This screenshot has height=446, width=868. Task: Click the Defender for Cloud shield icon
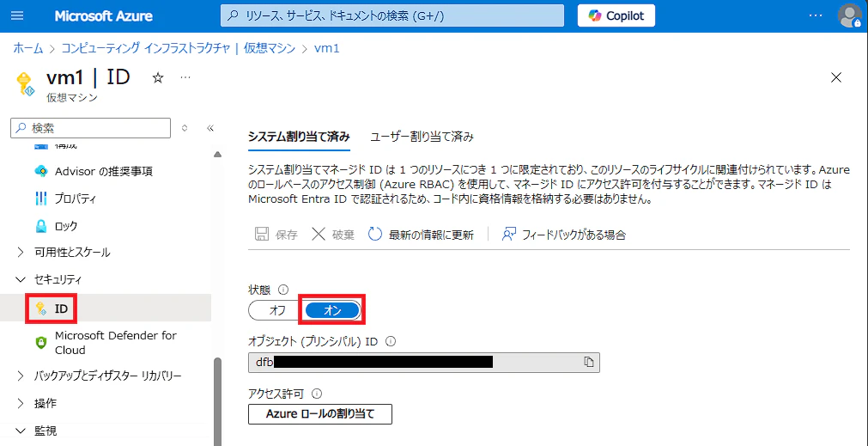click(41, 343)
